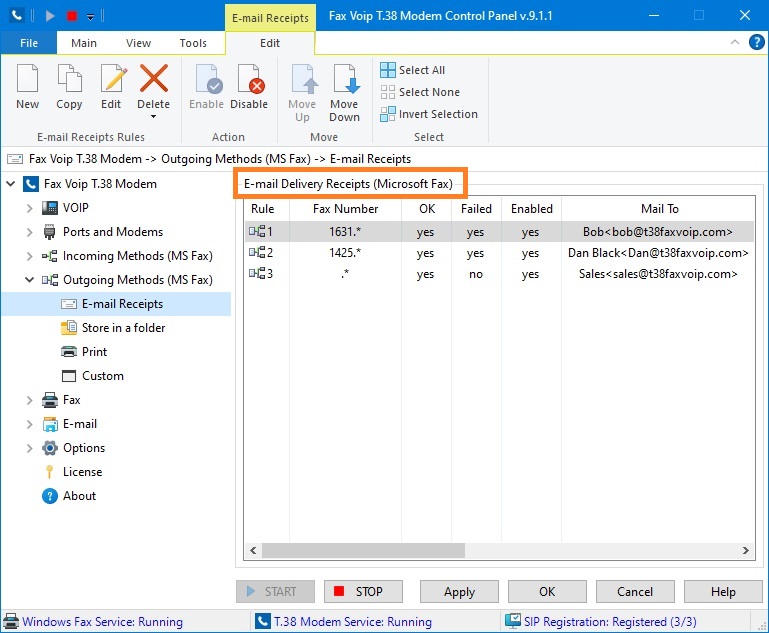Click the Copy rule icon
This screenshot has height=633, width=769.
click(69, 78)
